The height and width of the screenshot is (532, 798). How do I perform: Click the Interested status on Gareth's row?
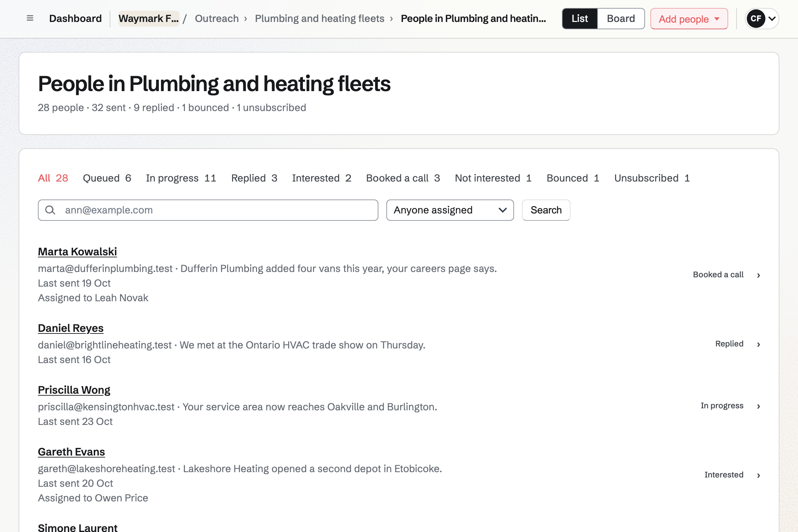pyautogui.click(x=724, y=475)
